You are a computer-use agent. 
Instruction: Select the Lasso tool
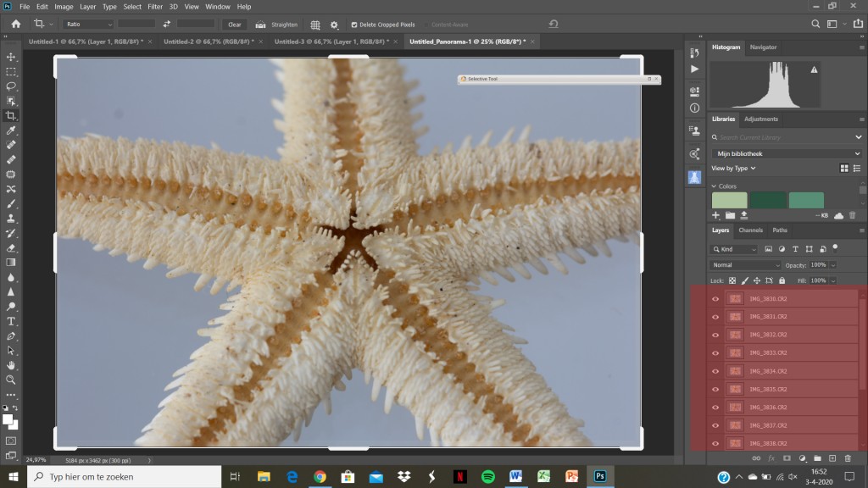11,86
